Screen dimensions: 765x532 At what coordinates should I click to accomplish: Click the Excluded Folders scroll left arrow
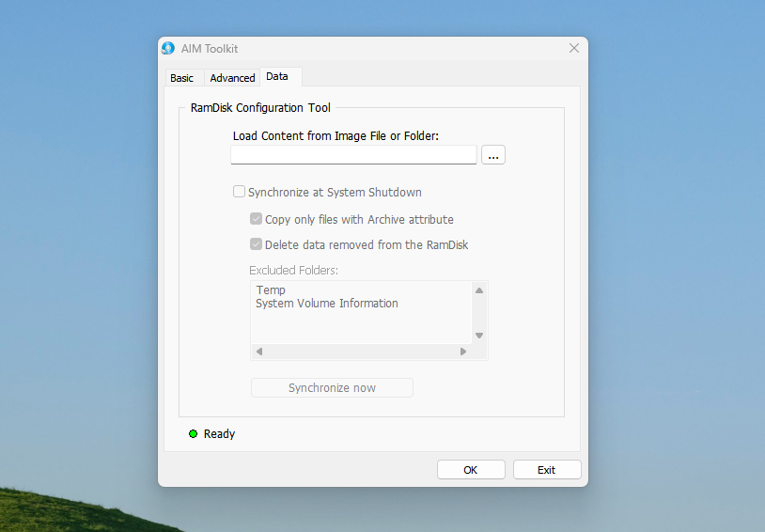coord(259,352)
